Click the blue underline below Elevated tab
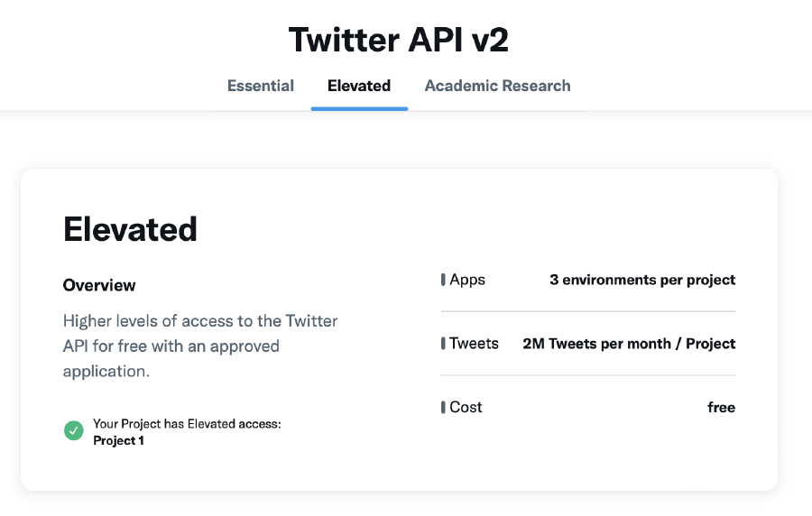812x516 pixels. pyautogui.click(x=359, y=108)
